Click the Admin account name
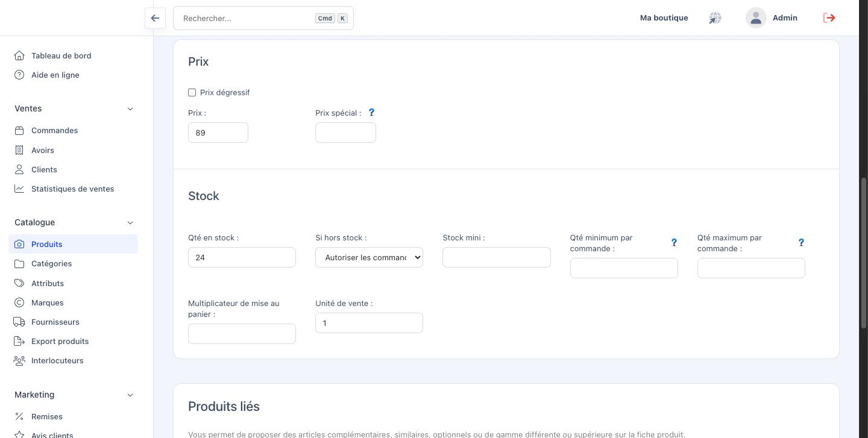The height and width of the screenshot is (438, 868). click(785, 18)
